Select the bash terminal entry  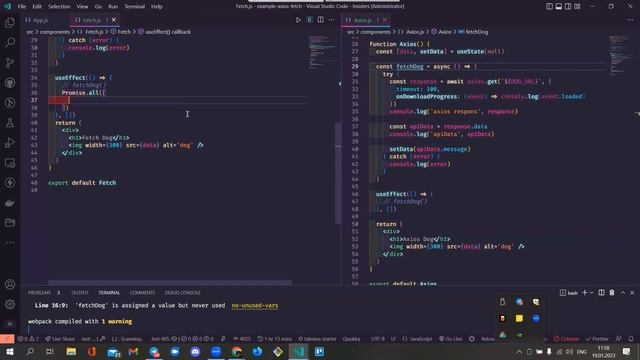click(x=569, y=293)
